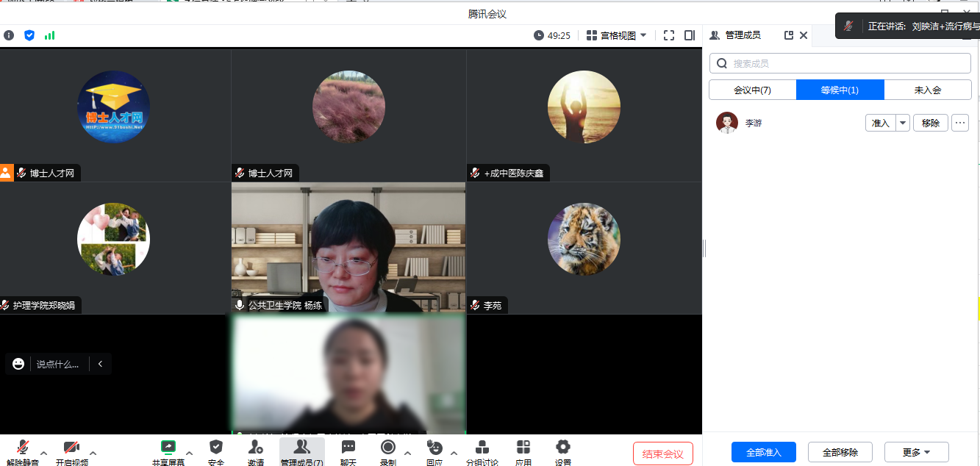Expand share screen options arrow
980x466 pixels.
coord(189,453)
